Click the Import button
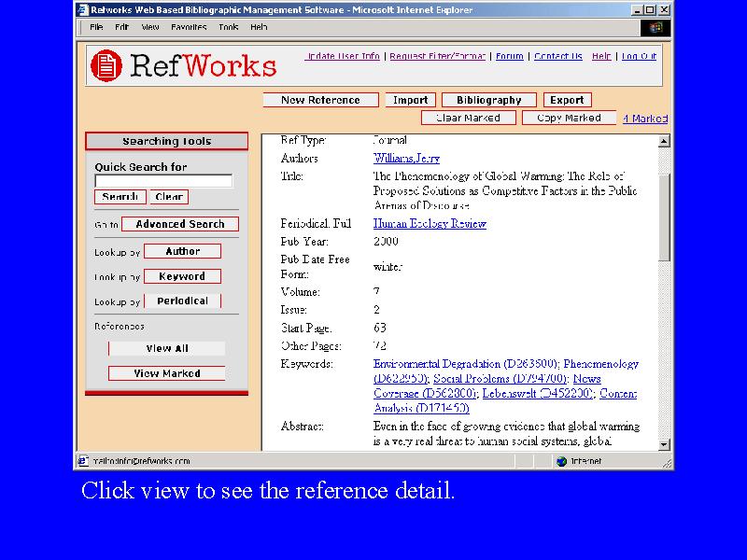 [410, 100]
